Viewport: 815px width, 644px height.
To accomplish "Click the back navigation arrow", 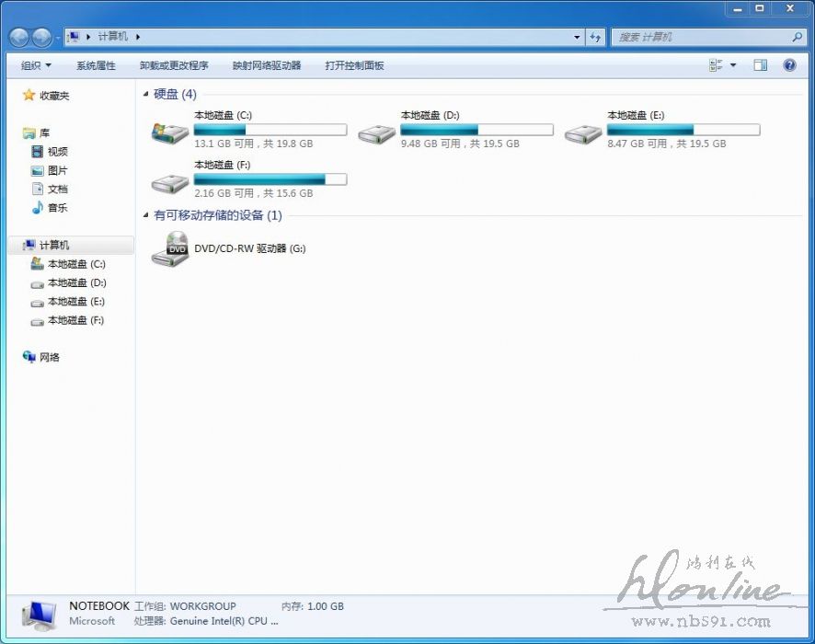I will tap(19, 37).
